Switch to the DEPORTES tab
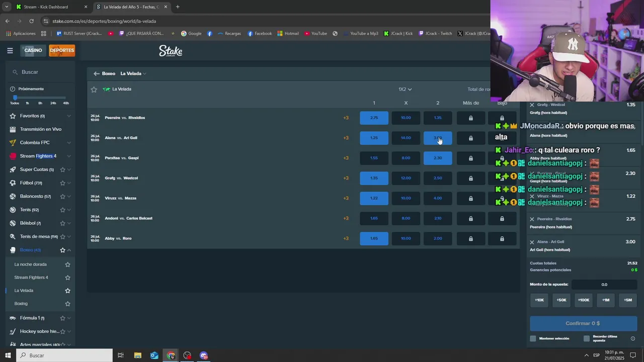 (62, 50)
